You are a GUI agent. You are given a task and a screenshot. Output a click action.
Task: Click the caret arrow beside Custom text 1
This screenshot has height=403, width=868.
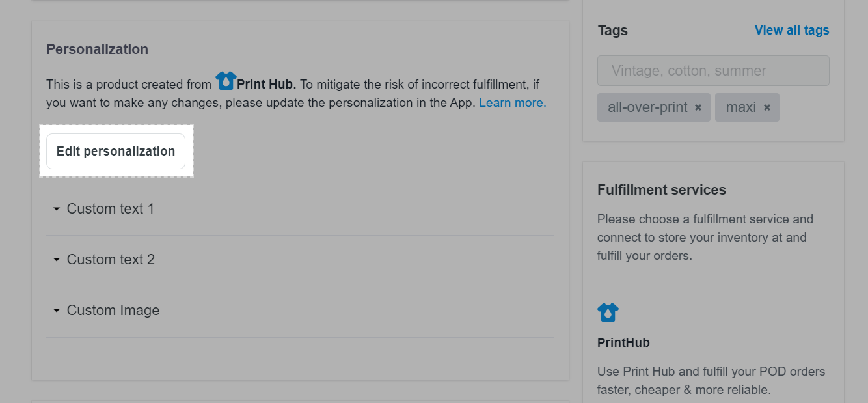coord(56,209)
